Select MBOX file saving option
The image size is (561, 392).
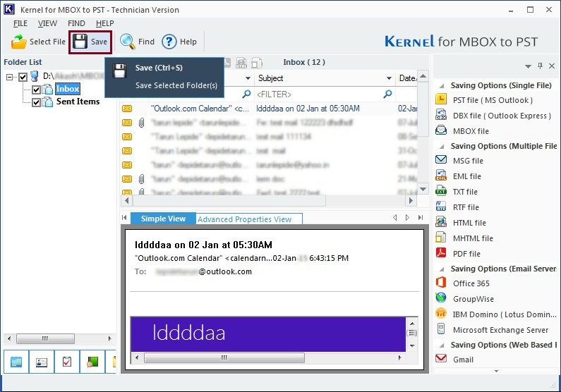471,131
